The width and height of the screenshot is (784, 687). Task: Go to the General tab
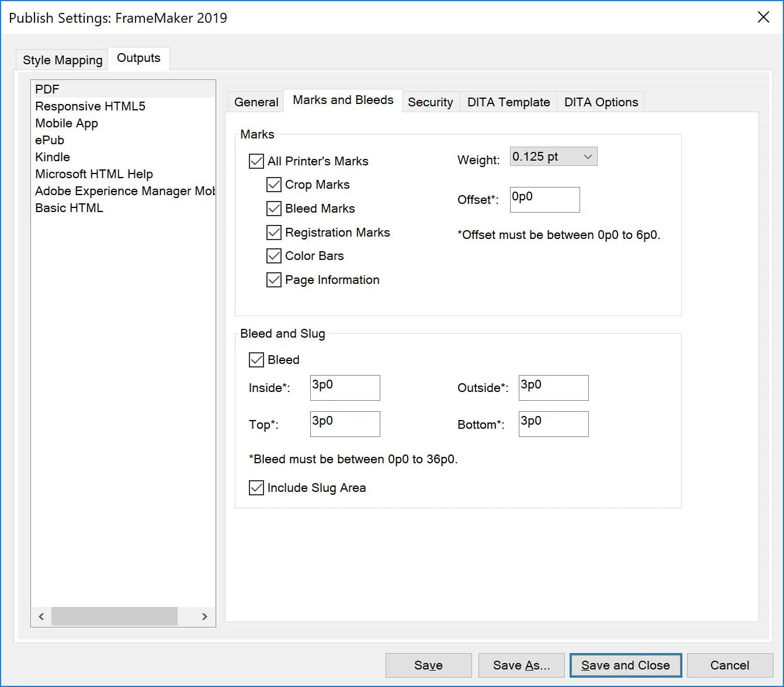[256, 102]
